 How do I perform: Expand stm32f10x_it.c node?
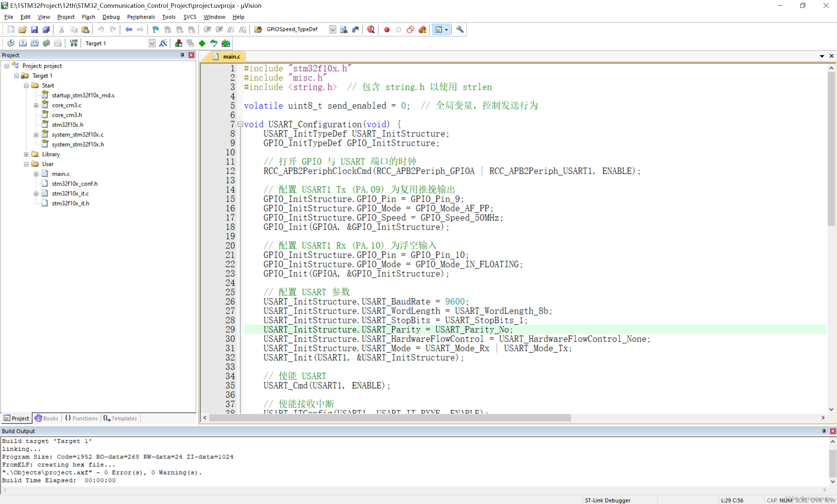click(36, 194)
